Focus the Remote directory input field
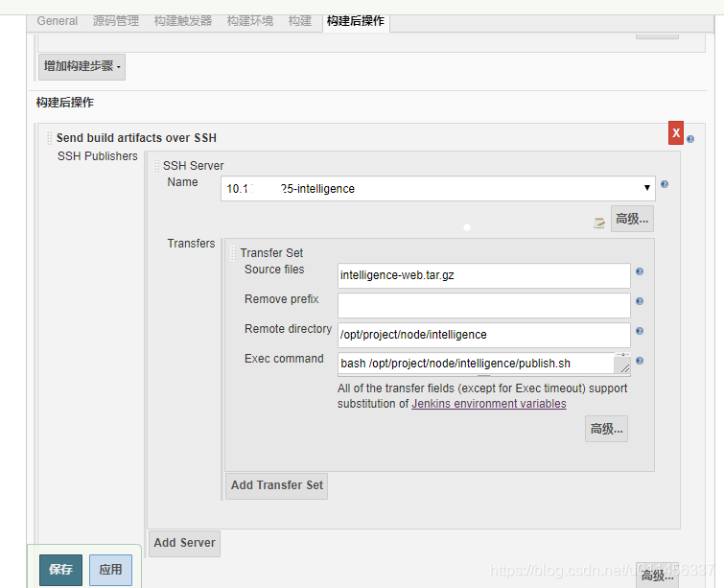 (x=484, y=335)
